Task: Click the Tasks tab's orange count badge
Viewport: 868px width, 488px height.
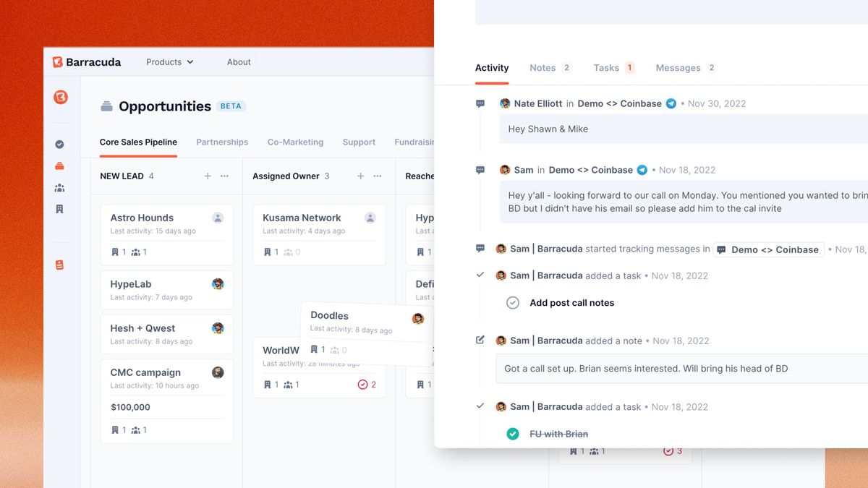Action: click(629, 67)
